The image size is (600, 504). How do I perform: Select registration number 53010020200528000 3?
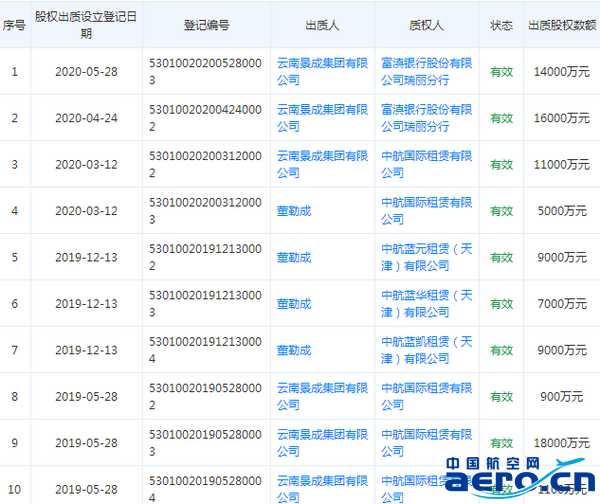tap(205, 72)
